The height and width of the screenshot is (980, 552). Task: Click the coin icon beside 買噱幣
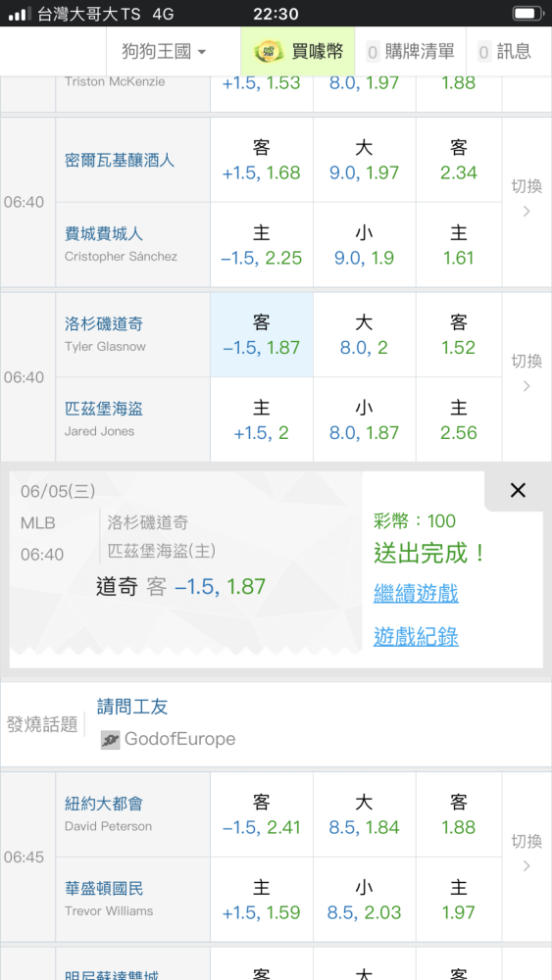tap(269, 51)
